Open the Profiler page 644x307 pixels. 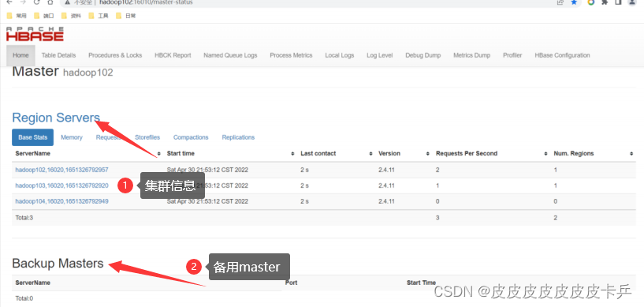click(x=512, y=55)
